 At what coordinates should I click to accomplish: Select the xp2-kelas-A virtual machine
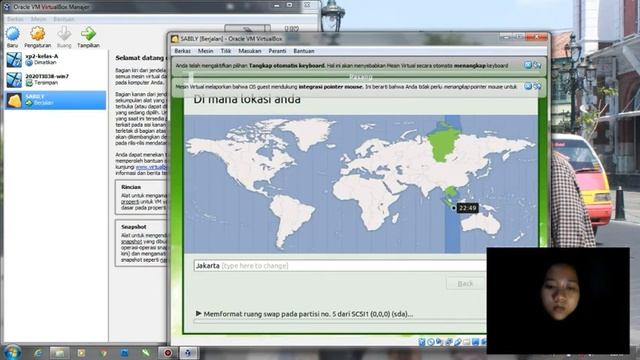[56, 60]
